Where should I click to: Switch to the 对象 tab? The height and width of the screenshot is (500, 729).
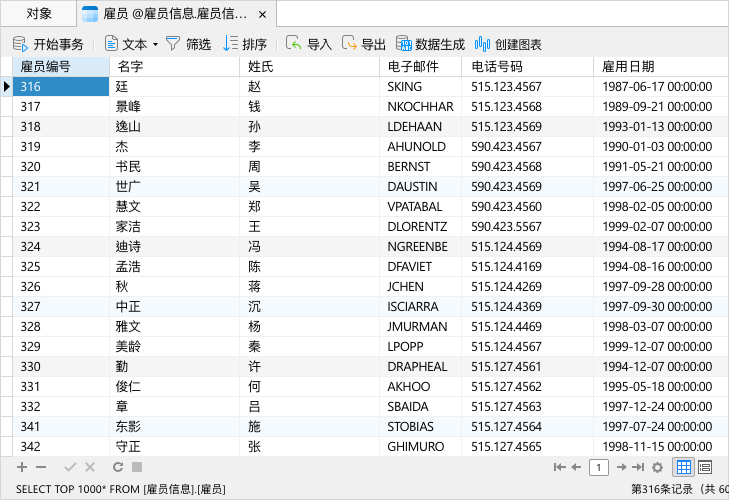click(x=39, y=14)
